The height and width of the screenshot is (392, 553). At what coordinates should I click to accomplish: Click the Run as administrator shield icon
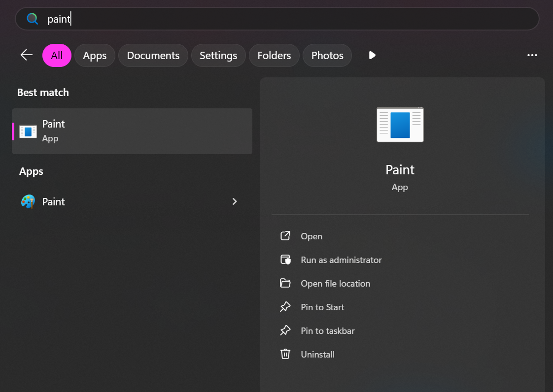click(285, 260)
